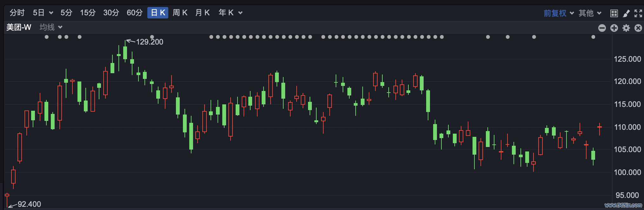Switch to the 5分 chart interval
The height and width of the screenshot is (210, 644).
66,13
